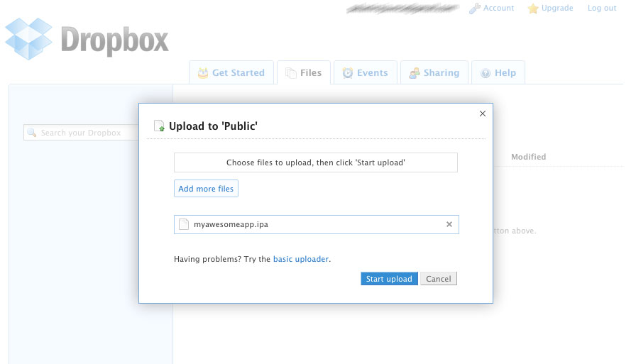636x364 pixels.
Task: Click the Start upload button
Action: 390,278
